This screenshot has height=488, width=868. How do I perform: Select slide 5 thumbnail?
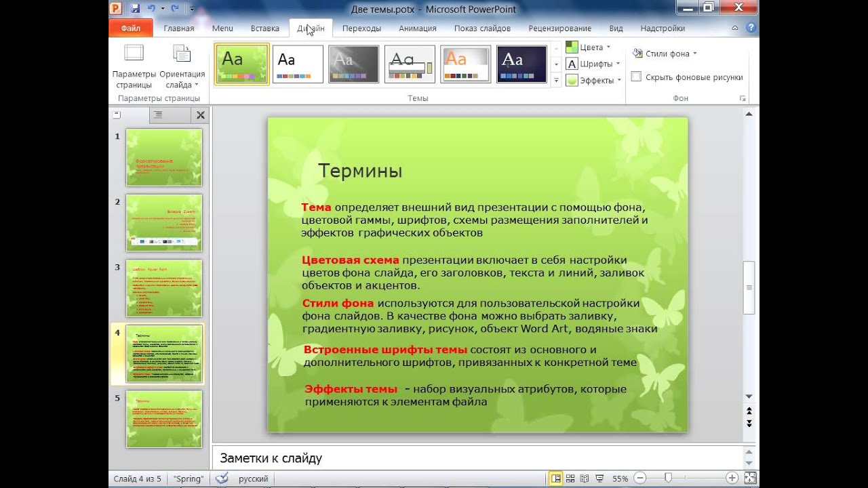point(164,419)
